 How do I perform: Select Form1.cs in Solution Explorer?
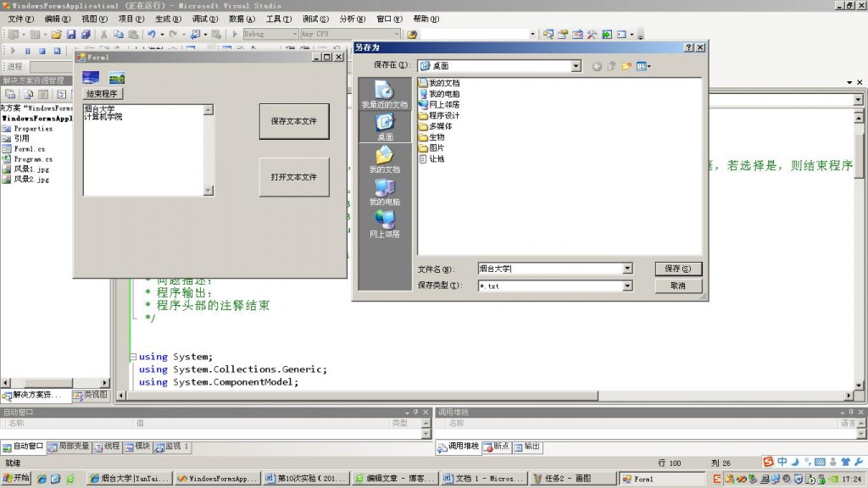click(24, 149)
